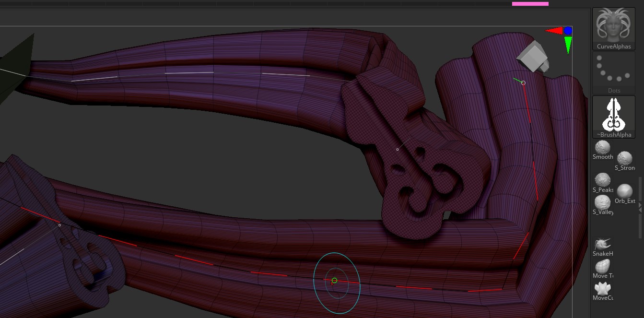The height and width of the screenshot is (318, 644).
Task: Select the S_Stron smooth brush
Action: [625, 161]
